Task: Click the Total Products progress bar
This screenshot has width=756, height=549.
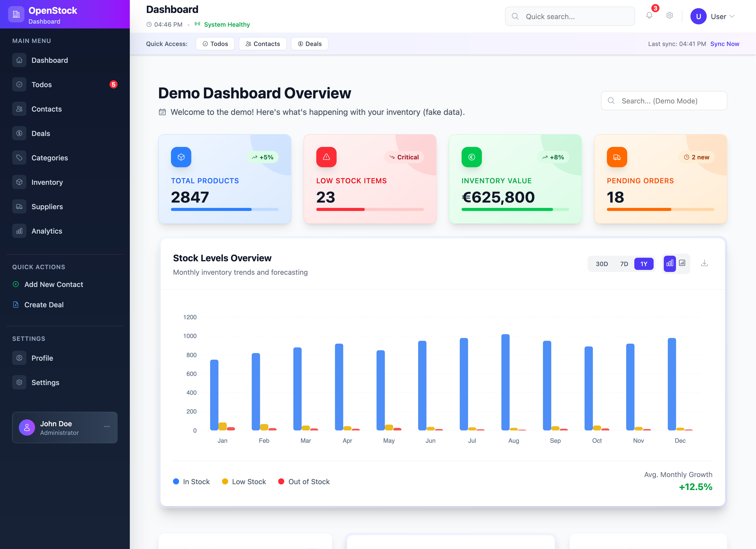Action: pos(224,209)
